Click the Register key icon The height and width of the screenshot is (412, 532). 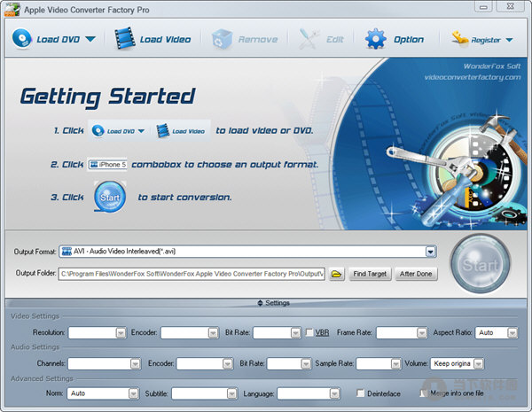[461, 39]
